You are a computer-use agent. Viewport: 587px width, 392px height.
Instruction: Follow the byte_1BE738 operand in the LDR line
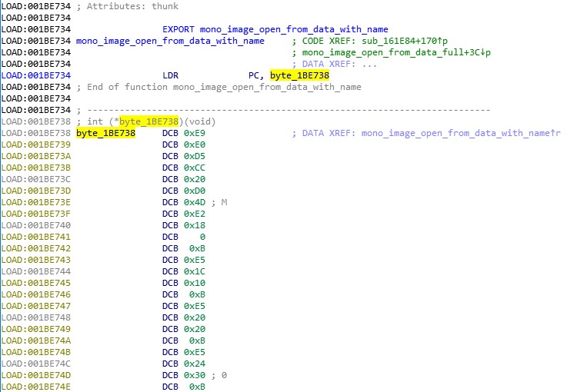tap(299, 75)
